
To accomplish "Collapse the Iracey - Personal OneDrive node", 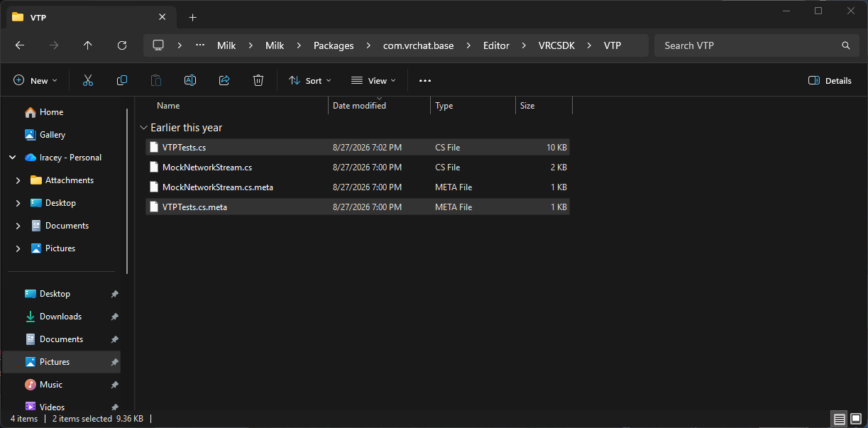I will 12,158.
